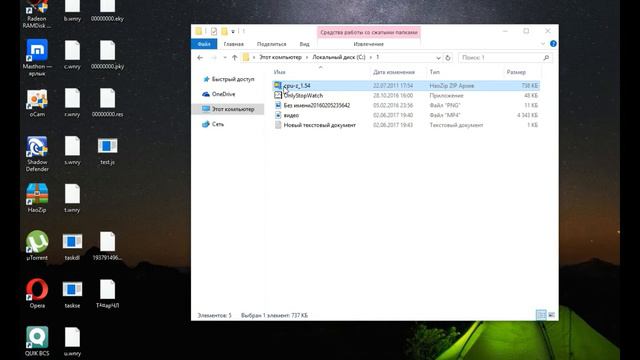Expand breadcrumb arrow after Этот компьютер
Image resolution: width=640 pixels, height=360 pixels.
[307, 58]
